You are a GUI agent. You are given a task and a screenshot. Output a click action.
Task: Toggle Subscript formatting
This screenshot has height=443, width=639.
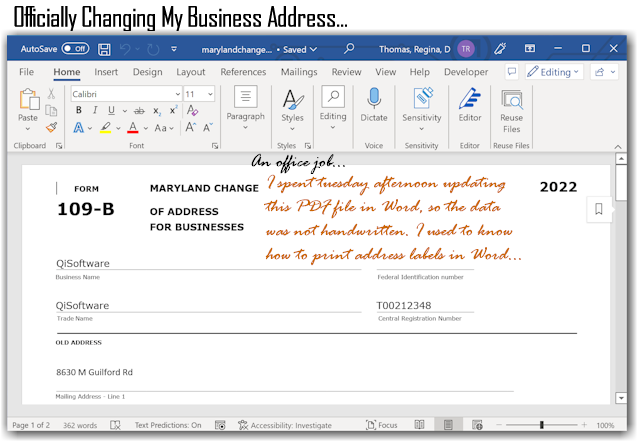point(157,111)
